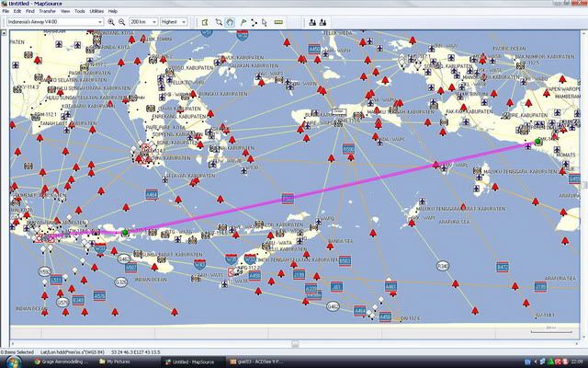Click the horizontal scrollbar thumb under map
The width and height of the screenshot is (588, 368).
pyautogui.click(x=295, y=343)
